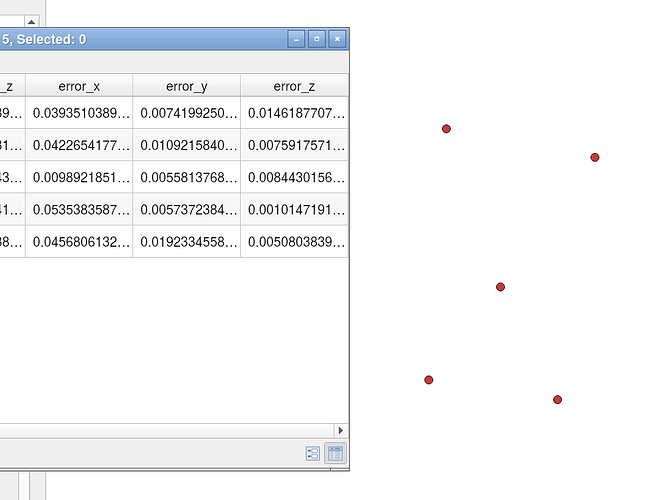This screenshot has width=652, height=500.
Task: Select cell 0.0146187707… in error_z
Action: pyautogui.click(x=294, y=113)
